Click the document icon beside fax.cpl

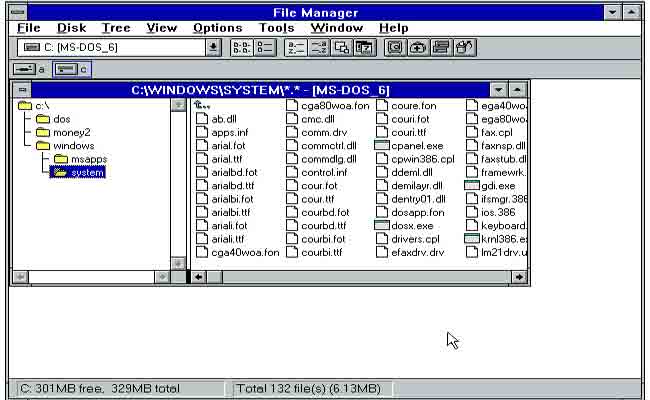click(x=472, y=132)
